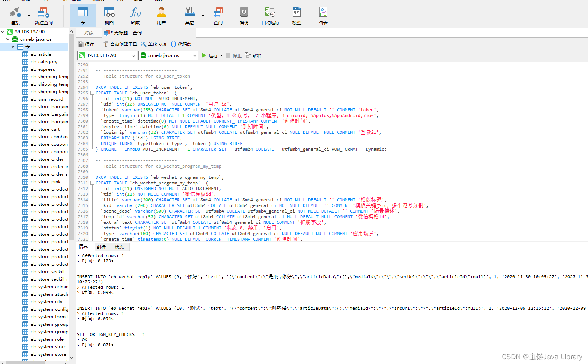Click Beautify SQL (美化 SQL)
The height and width of the screenshot is (364, 588).
click(154, 44)
